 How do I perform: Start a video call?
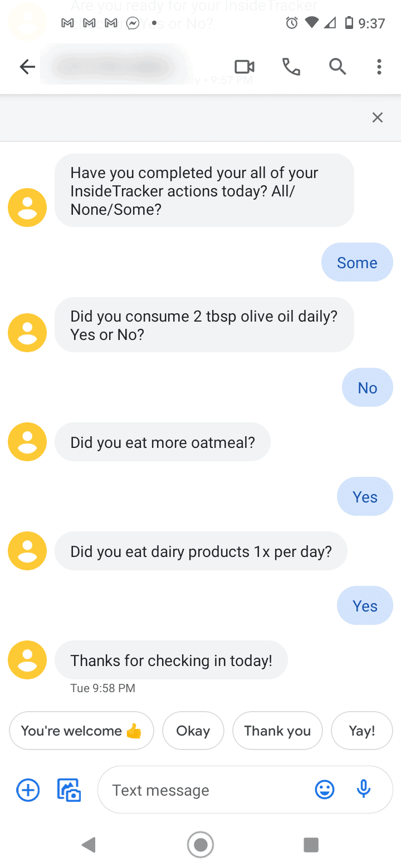(244, 67)
